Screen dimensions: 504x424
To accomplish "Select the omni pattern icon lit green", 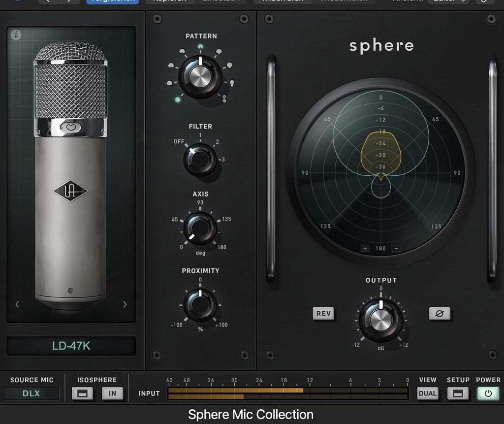I will (177, 100).
